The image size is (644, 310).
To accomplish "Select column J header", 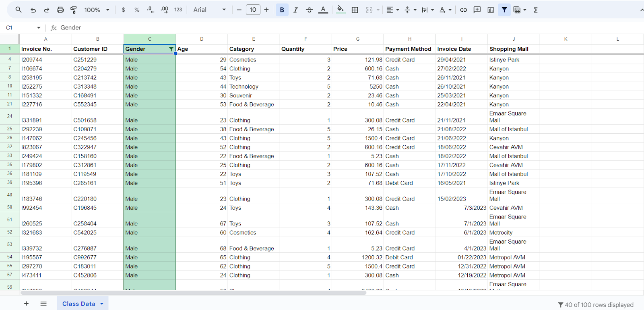I will 514,39.
